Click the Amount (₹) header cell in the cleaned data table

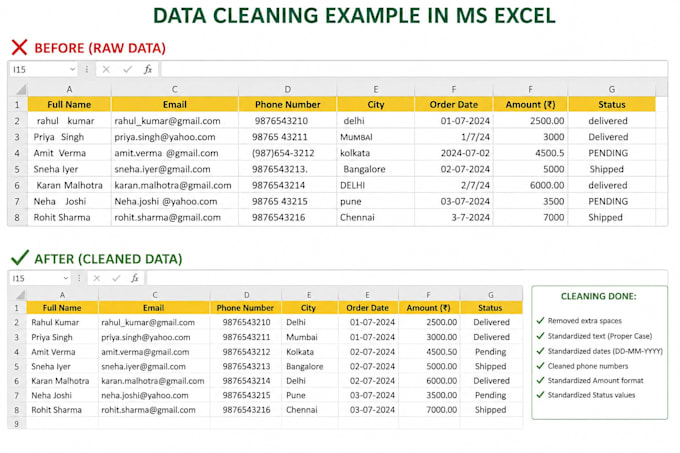coord(428,308)
